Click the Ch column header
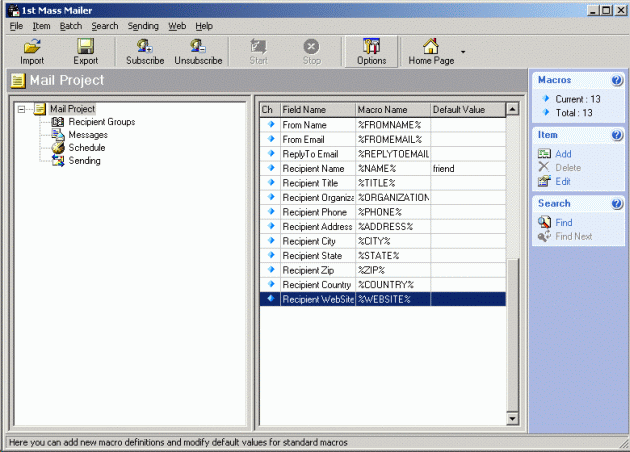The height and width of the screenshot is (452, 630). coord(270,110)
